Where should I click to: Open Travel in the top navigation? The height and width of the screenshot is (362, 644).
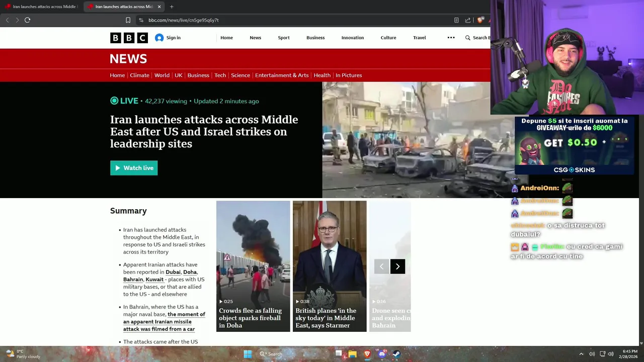click(420, 38)
